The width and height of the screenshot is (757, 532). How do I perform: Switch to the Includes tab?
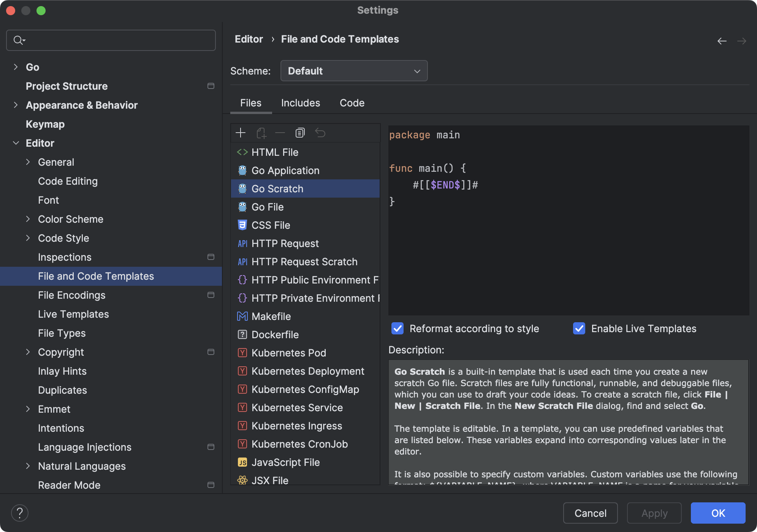click(300, 103)
